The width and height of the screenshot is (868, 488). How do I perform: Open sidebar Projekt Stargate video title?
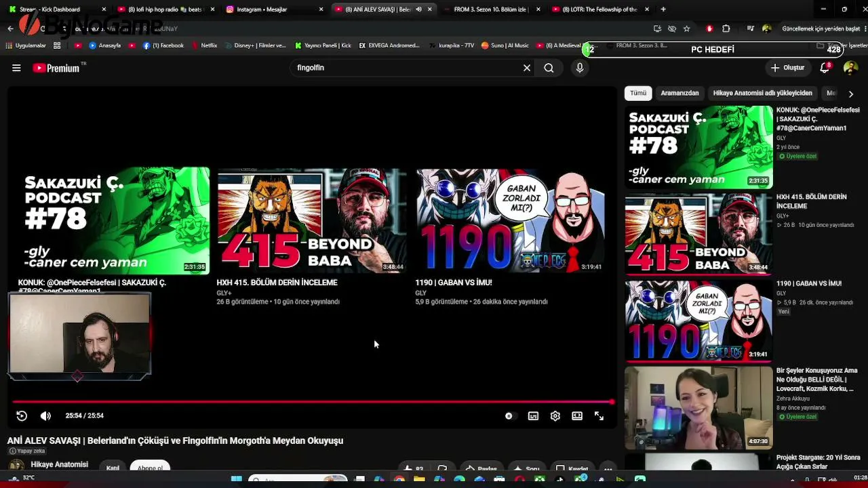click(x=818, y=462)
